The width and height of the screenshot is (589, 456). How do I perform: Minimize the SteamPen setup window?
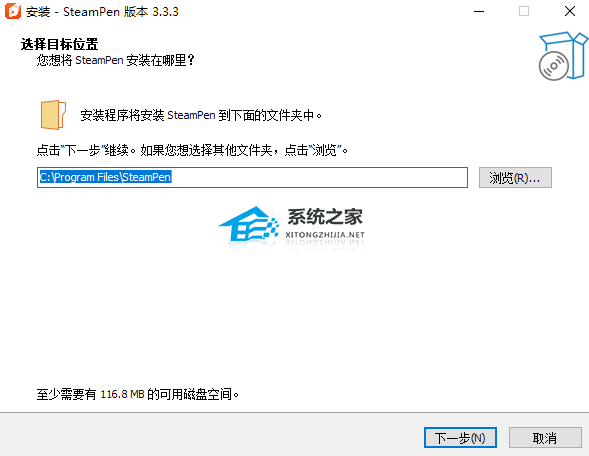point(479,11)
